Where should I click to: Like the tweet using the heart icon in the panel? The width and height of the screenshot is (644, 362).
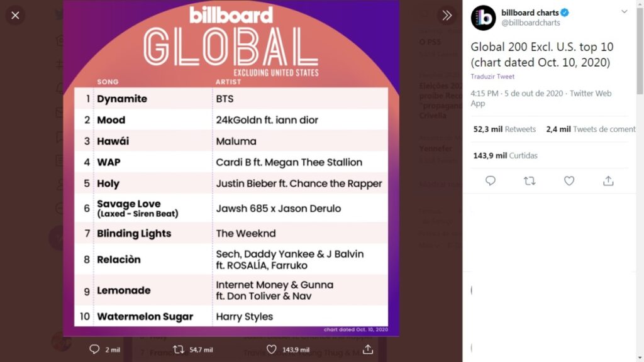pos(569,180)
